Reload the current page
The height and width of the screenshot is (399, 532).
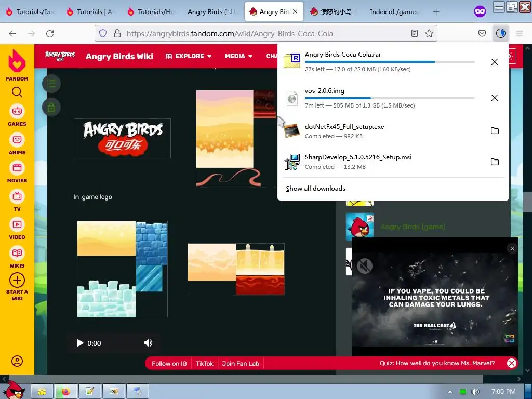[50, 33]
